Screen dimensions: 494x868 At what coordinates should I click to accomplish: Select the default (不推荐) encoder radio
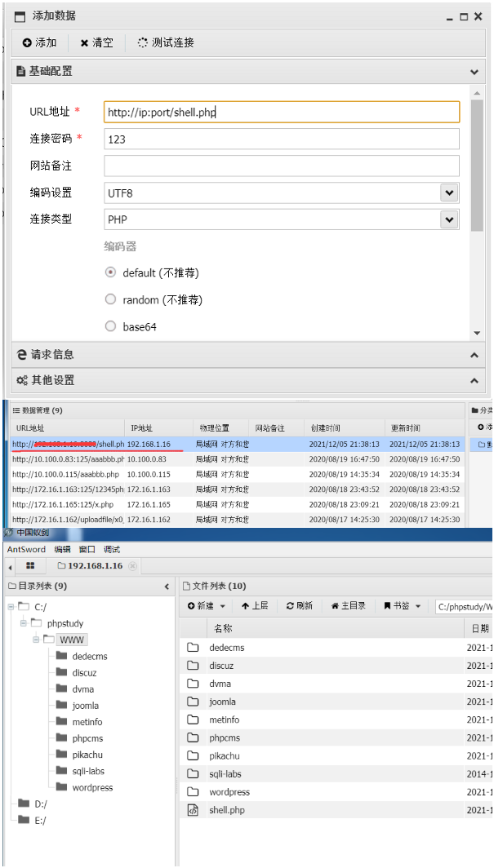pos(111,272)
